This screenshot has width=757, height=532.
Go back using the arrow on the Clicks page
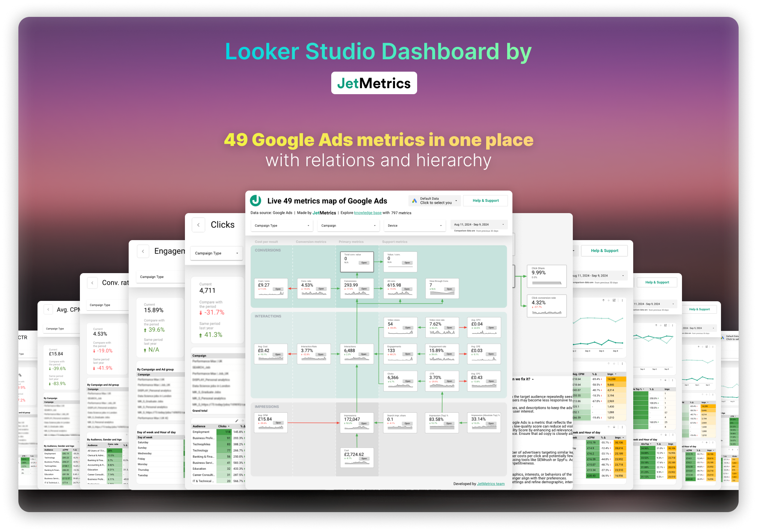pyautogui.click(x=198, y=225)
